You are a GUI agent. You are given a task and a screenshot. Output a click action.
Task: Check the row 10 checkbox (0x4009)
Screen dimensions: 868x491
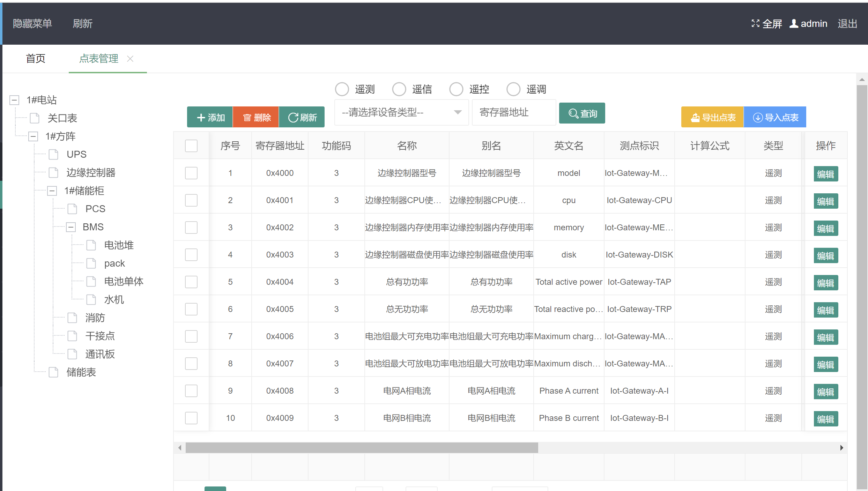[x=191, y=418]
